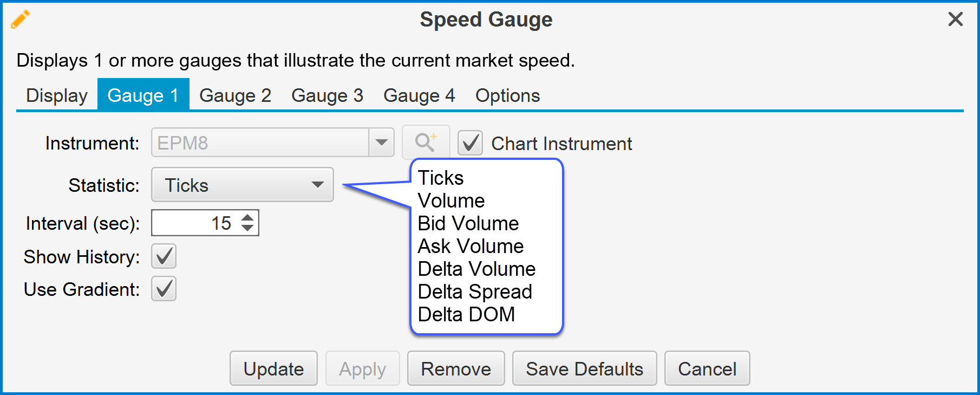Decrease the interval with the down arrow
Screen dimensions: 980x395
coord(247,228)
